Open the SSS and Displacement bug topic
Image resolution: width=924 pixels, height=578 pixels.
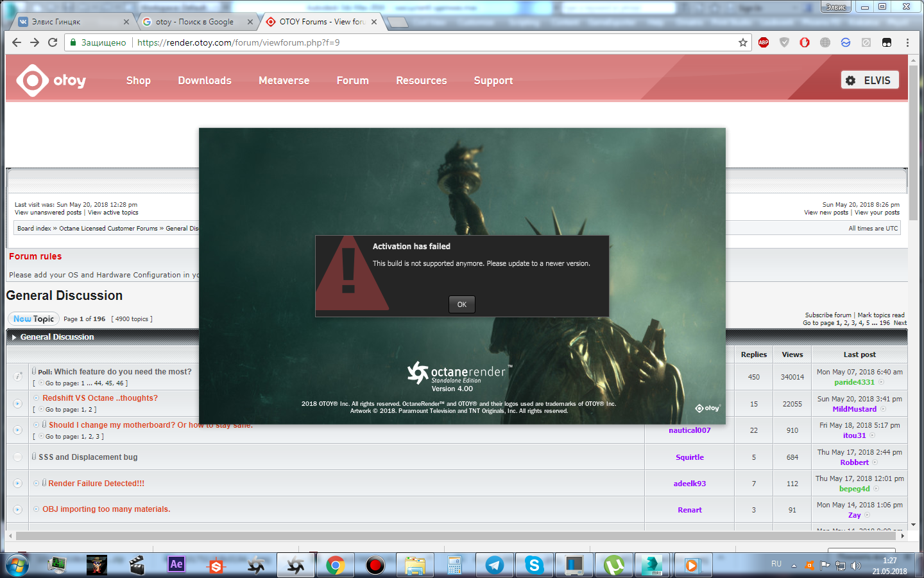[x=88, y=457]
